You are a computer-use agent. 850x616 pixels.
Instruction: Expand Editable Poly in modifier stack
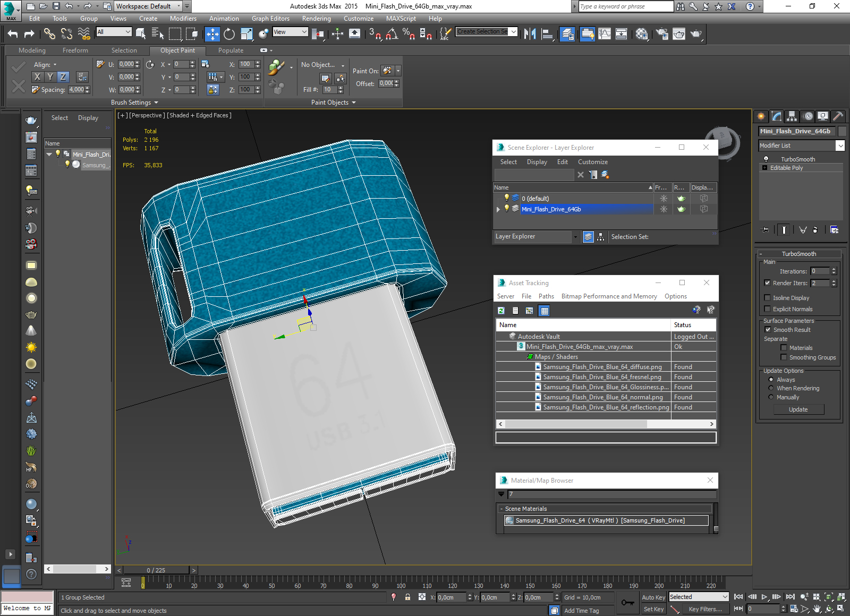click(x=765, y=168)
